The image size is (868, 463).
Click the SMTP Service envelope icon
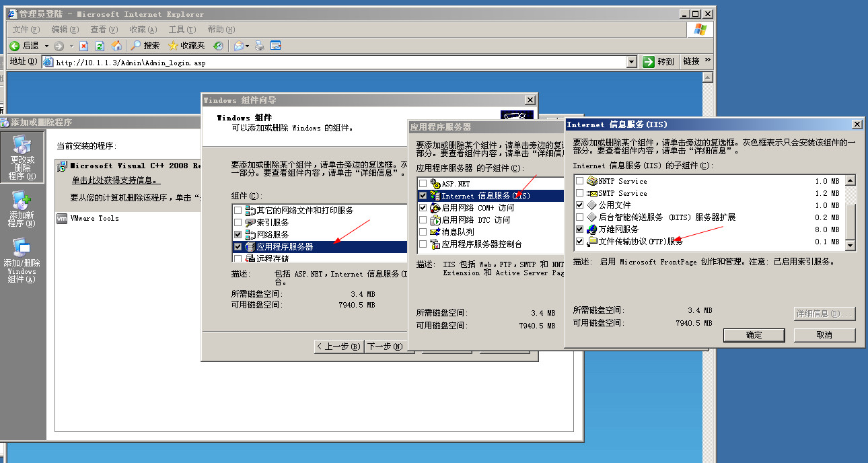(x=591, y=193)
